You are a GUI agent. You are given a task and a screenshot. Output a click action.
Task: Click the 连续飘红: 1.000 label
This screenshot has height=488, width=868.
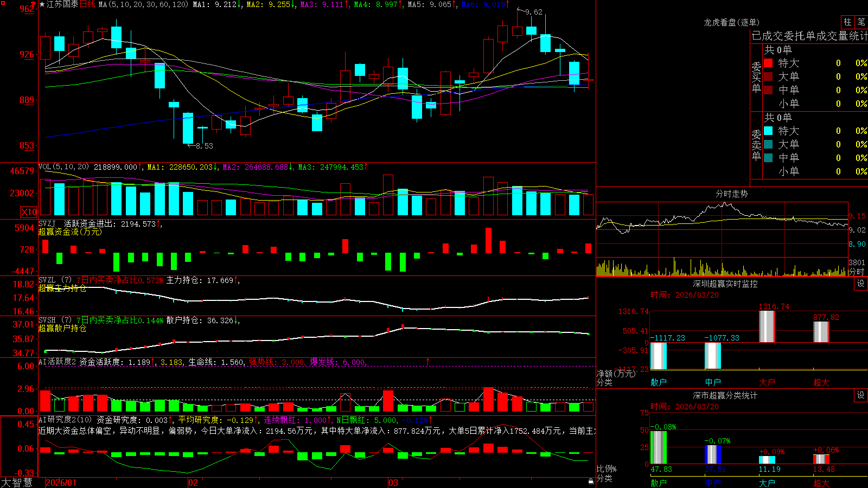pyautogui.click(x=296, y=420)
